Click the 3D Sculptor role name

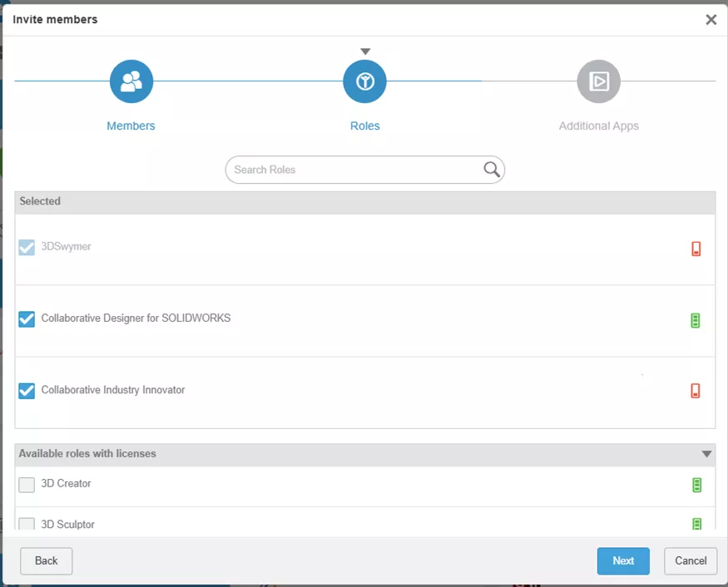click(67, 525)
